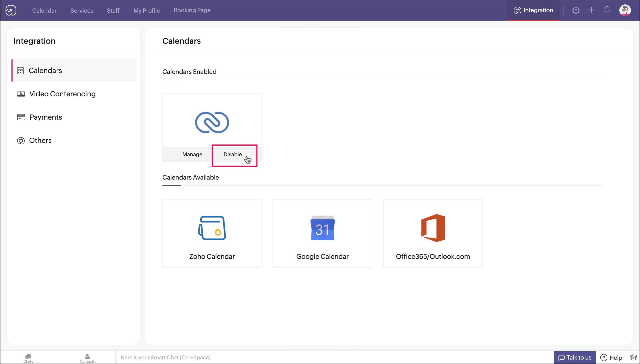Open the notifications bell
Screen dimensions: 640x364
[607, 10]
